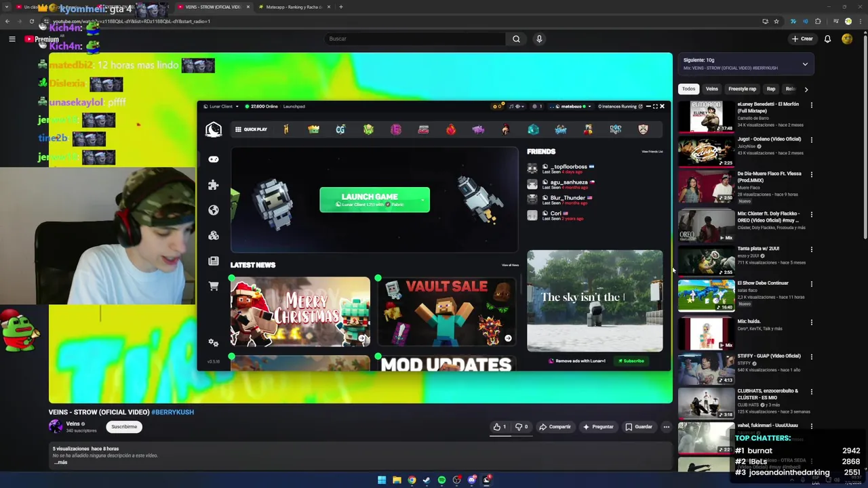Select friend Cori in Friends list
Viewport: 868px width, 488px height.
point(556,216)
